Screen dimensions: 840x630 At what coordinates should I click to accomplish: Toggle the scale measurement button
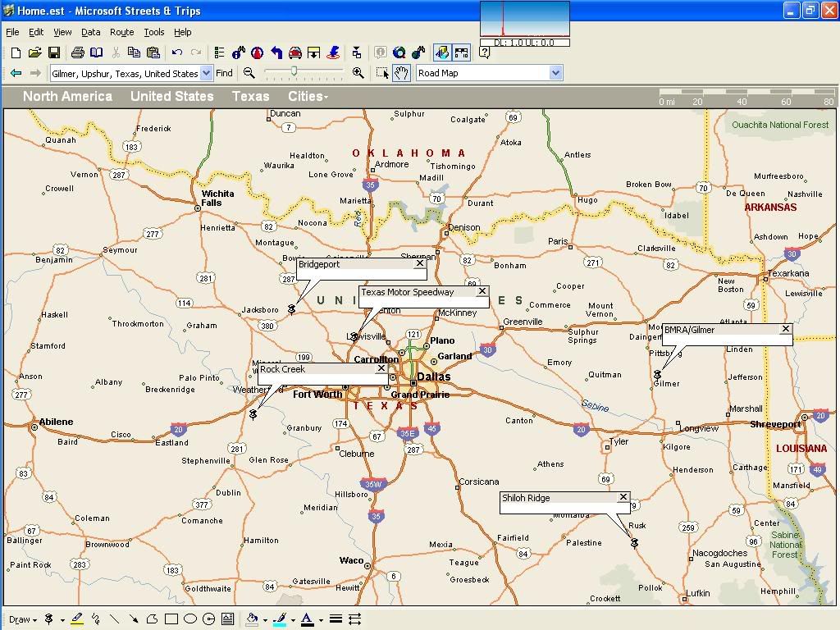461,52
